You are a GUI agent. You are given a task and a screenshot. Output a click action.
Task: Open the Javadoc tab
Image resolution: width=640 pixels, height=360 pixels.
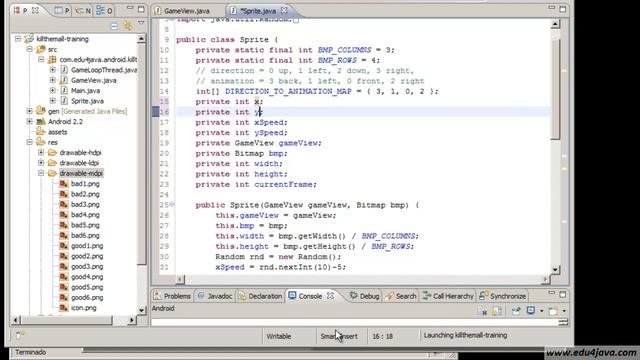pyautogui.click(x=215, y=296)
